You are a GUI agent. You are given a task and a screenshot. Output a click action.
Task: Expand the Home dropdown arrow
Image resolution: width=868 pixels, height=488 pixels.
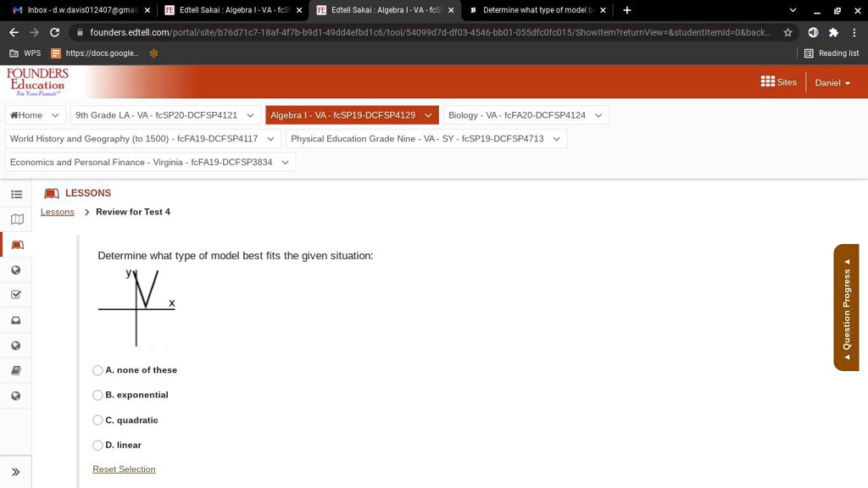pyautogui.click(x=55, y=115)
